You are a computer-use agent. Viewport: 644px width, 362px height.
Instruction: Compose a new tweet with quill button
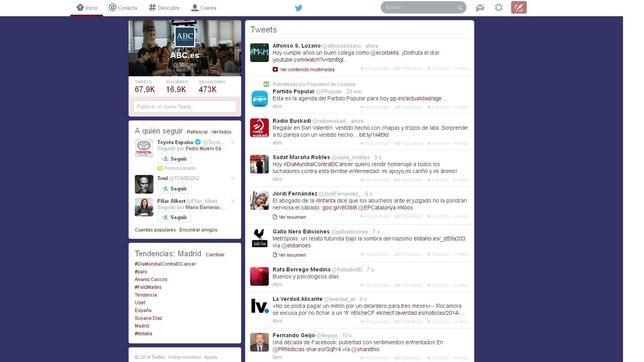pos(519,7)
